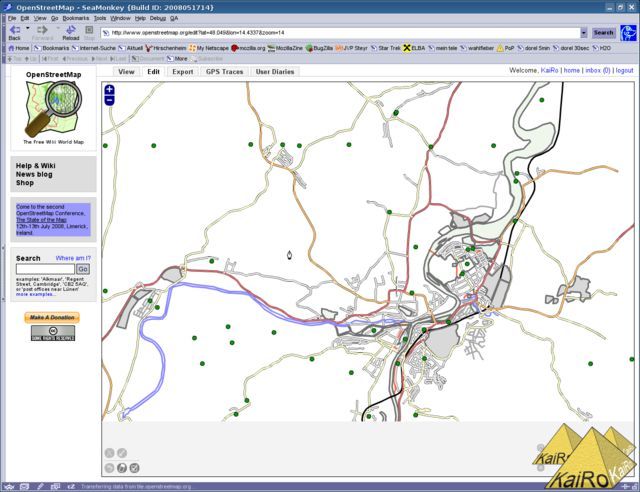Image resolution: width=640 pixels, height=492 pixels.
Task: Click the Forward navigation arrow
Action: coord(42,33)
